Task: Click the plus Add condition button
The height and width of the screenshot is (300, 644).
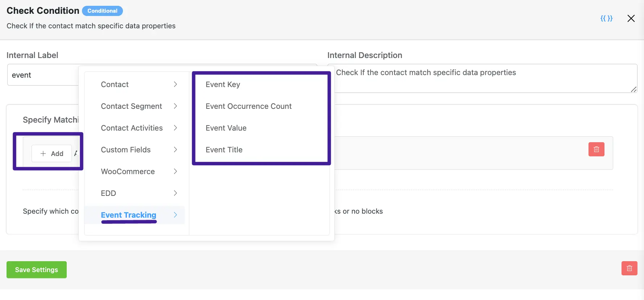Action: (x=51, y=153)
